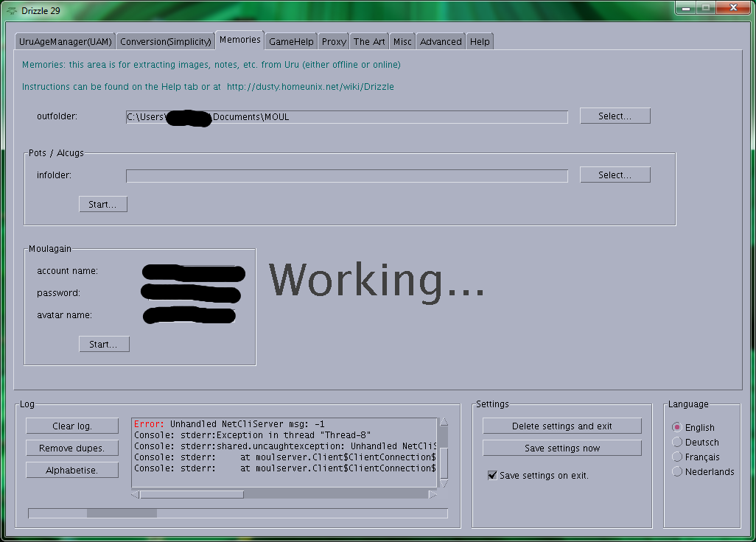Viewport: 756px width, 542px height.
Task: Open the UruAgeManager(UAM) tab
Action: click(x=65, y=41)
